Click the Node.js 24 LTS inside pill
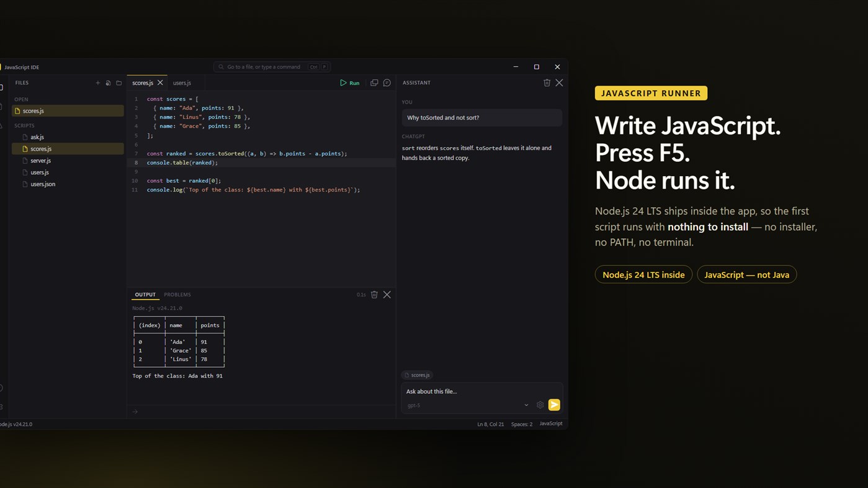The height and width of the screenshot is (488, 868). point(643,275)
